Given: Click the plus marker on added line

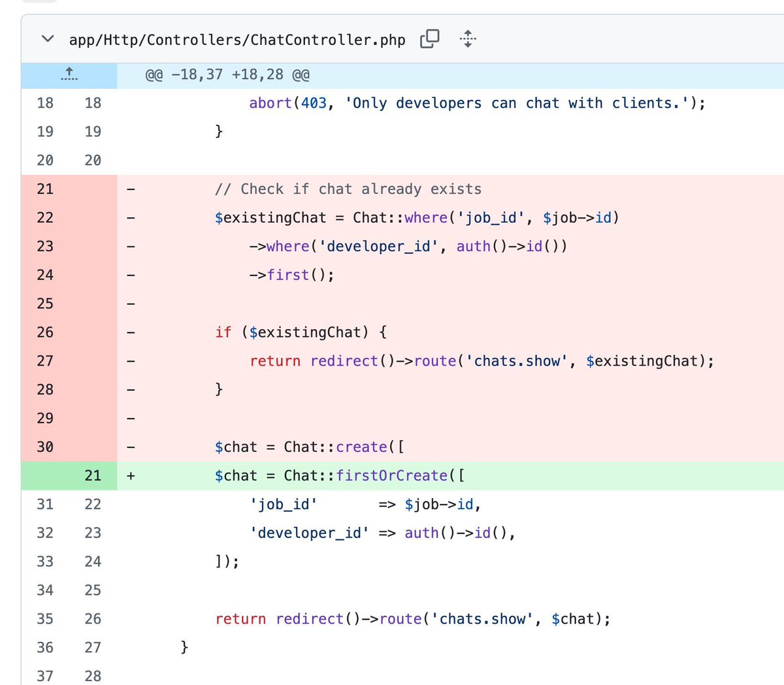Looking at the screenshot, I should [x=131, y=475].
